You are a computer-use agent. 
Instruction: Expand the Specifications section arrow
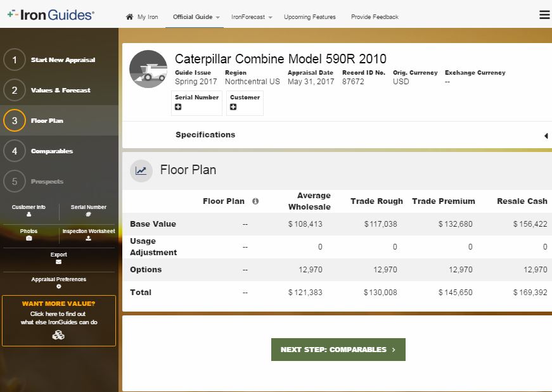[x=546, y=136]
